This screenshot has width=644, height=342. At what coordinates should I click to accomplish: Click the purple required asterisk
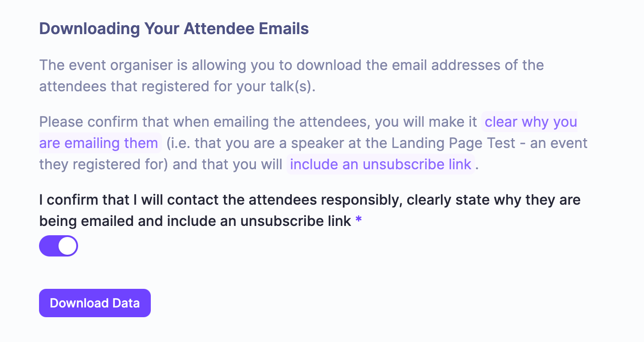coord(359,221)
